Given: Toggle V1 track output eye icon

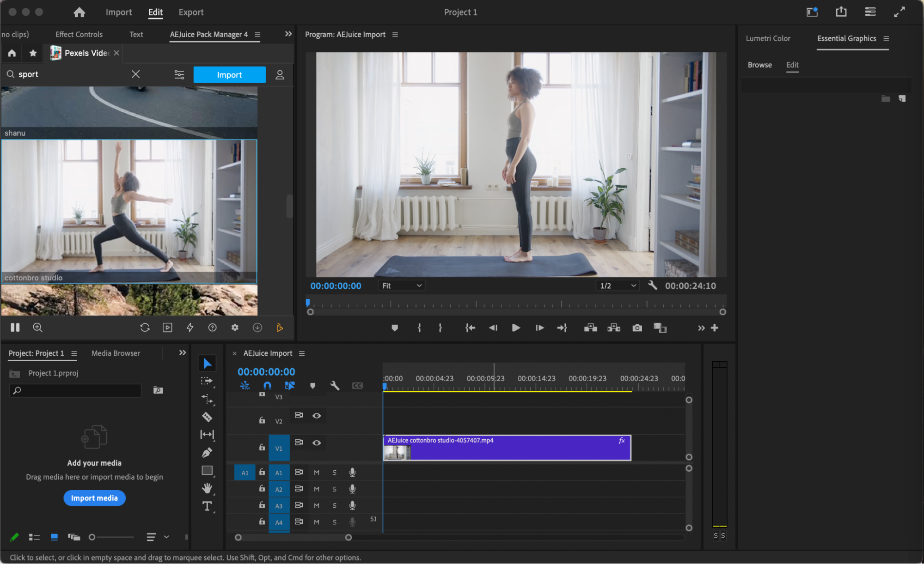Looking at the screenshot, I should [317, 443].
